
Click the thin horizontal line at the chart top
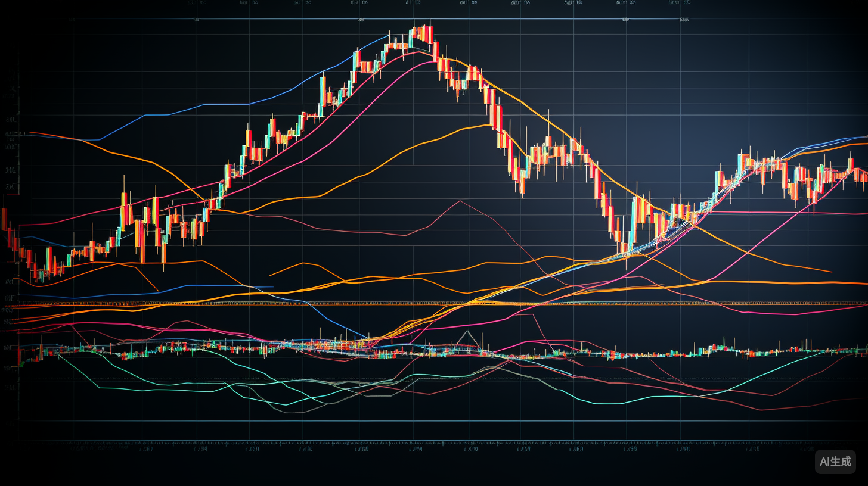coord(382,19)
